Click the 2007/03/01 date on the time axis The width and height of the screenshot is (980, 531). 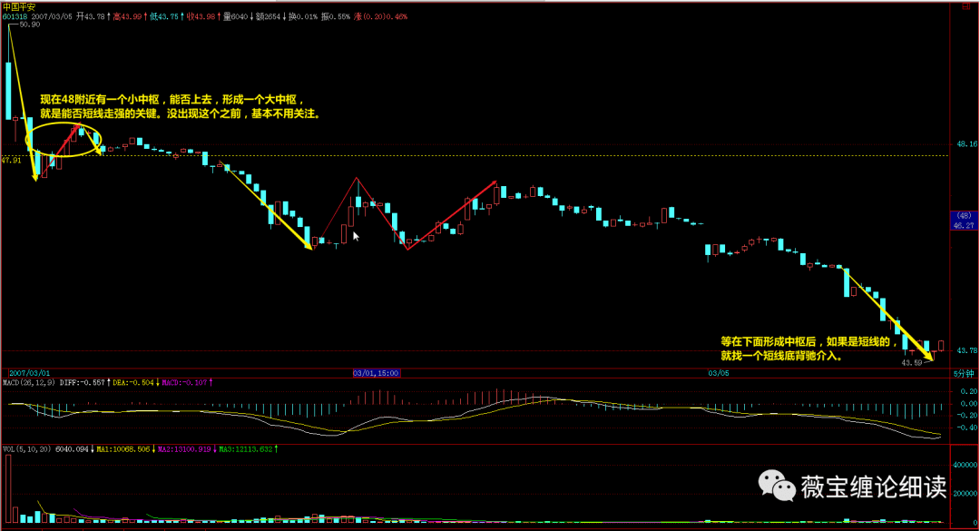pyautogui.click(x=29, y=373)
